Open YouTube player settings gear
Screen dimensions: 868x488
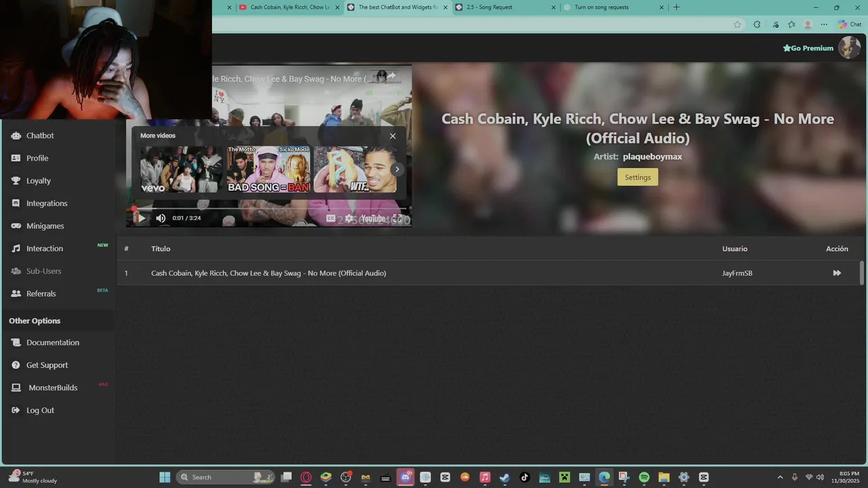349,218
